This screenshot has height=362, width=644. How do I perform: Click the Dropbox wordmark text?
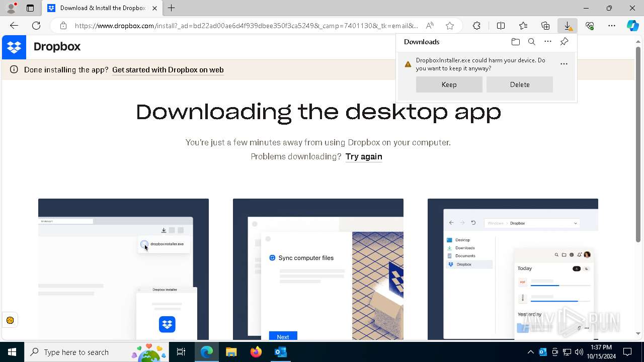pyautogui.click(x=57, y=47)
